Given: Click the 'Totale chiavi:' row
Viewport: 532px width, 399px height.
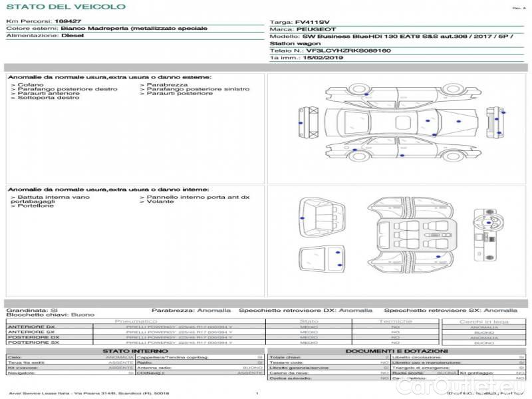Looking at the screenshot, I should [329, 357].
